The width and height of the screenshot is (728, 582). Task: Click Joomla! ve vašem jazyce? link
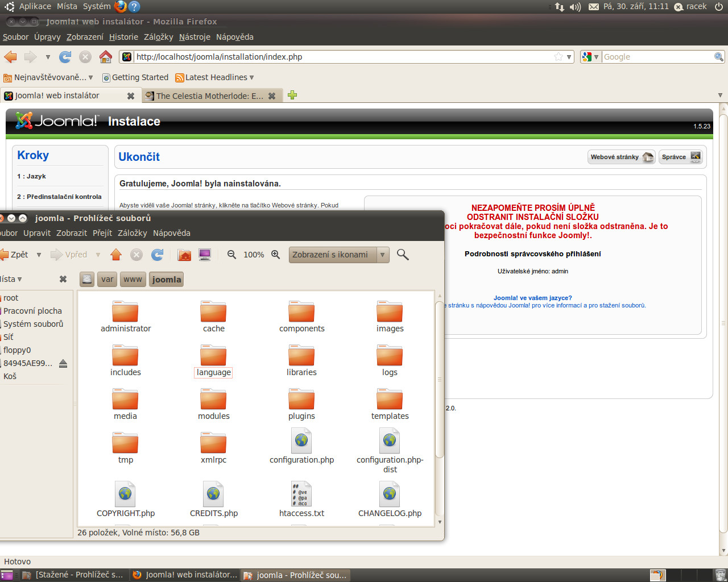[533, 298]
